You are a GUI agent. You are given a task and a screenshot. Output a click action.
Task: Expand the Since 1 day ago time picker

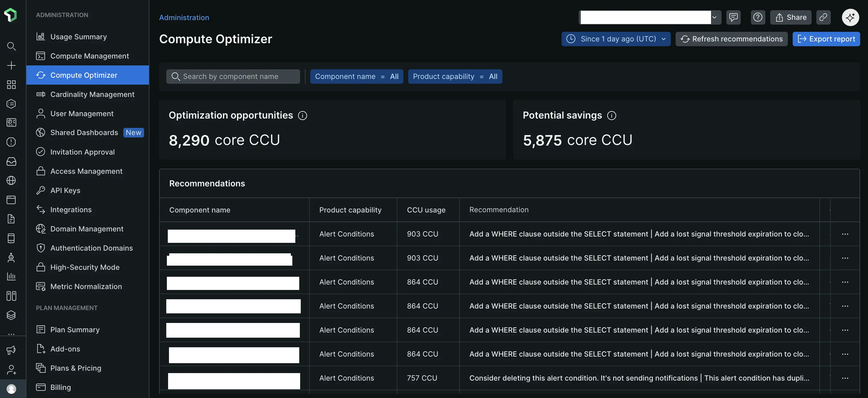point(616,39)
